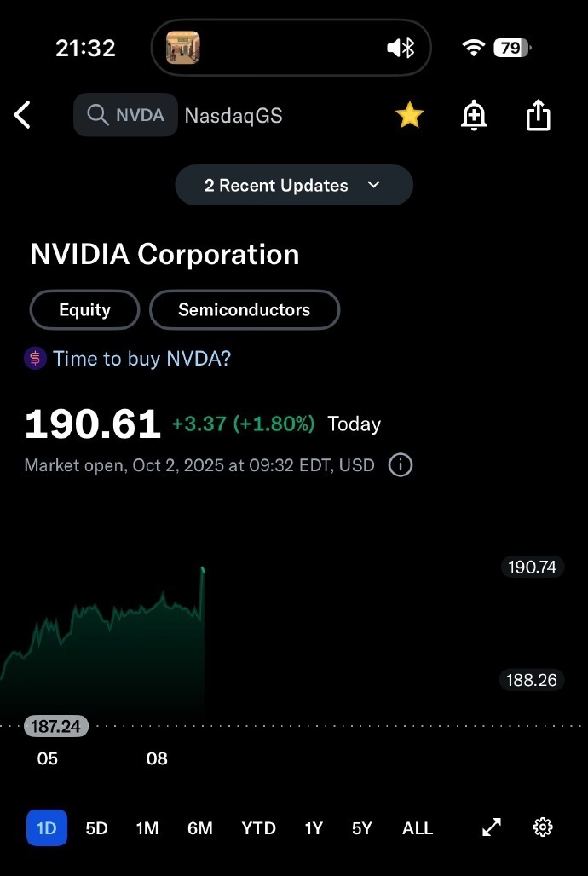588x876 pixels.
Task: Open the 'Time to buy NVDA?' link
Action: (x=141, y=359)
